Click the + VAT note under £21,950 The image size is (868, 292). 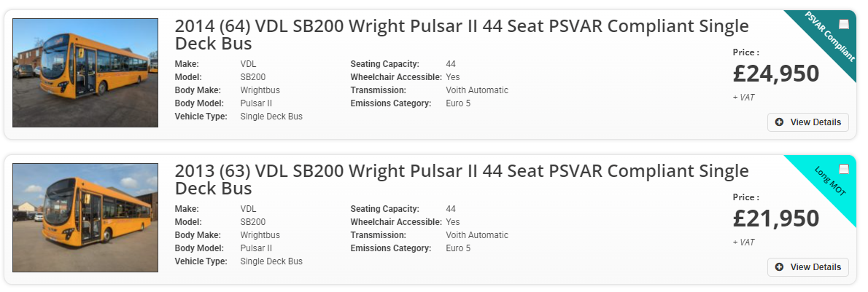743,242
